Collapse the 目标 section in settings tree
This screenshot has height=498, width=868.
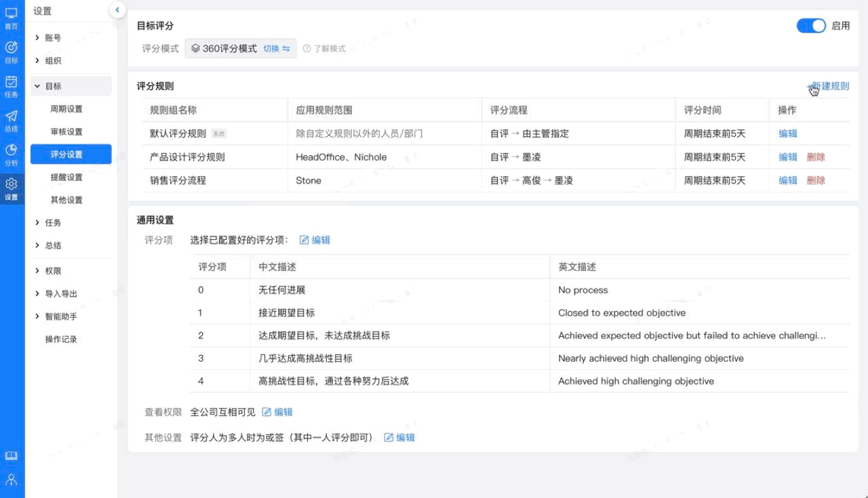click(x=53, y=86)
